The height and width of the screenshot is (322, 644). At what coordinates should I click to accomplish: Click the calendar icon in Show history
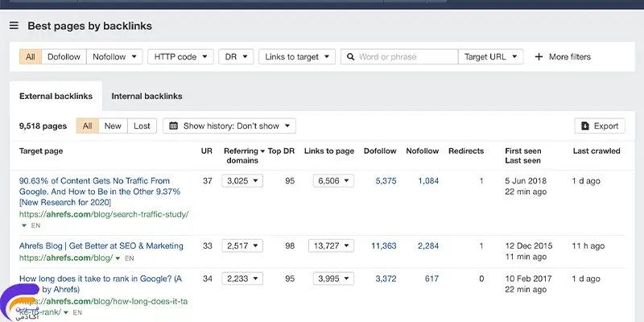tap(173, 126)
